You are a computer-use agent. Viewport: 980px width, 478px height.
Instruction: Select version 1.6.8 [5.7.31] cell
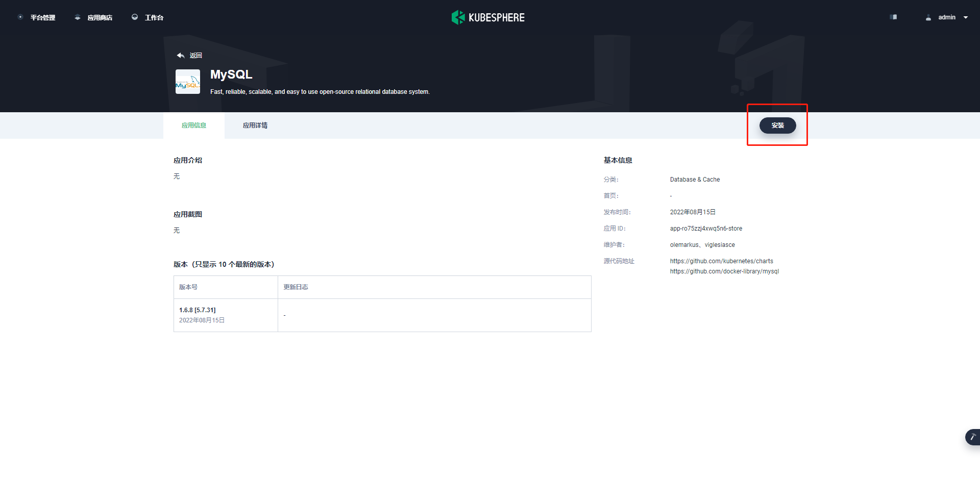coord(226,315)
